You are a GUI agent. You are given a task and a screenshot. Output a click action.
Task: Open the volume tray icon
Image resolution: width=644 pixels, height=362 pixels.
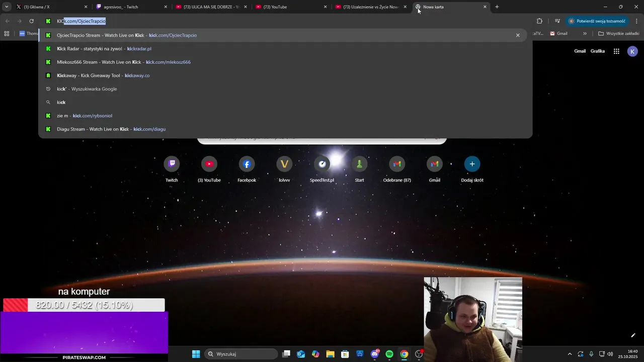[610, 354]
